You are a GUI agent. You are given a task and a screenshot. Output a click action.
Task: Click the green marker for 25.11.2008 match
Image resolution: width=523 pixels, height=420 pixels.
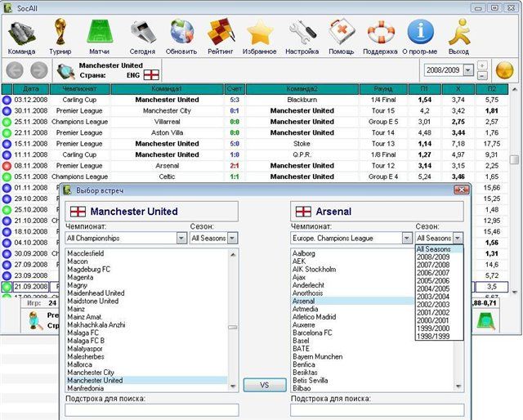pos(7,122)
